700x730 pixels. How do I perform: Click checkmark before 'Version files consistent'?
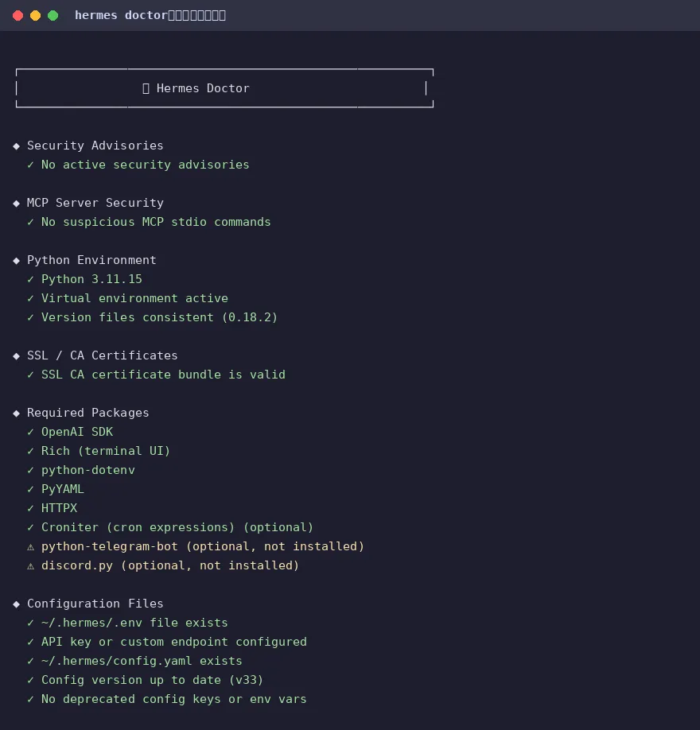coord(30,317)
